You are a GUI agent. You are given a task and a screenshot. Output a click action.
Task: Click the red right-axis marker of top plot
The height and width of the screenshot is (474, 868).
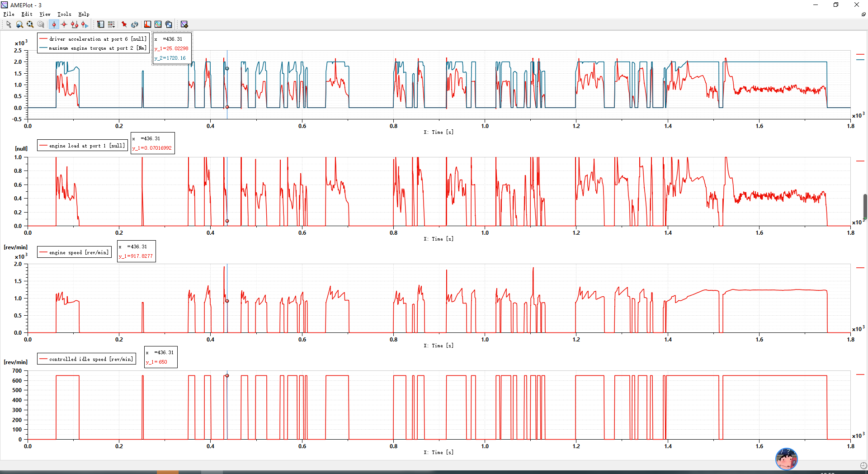860,54
